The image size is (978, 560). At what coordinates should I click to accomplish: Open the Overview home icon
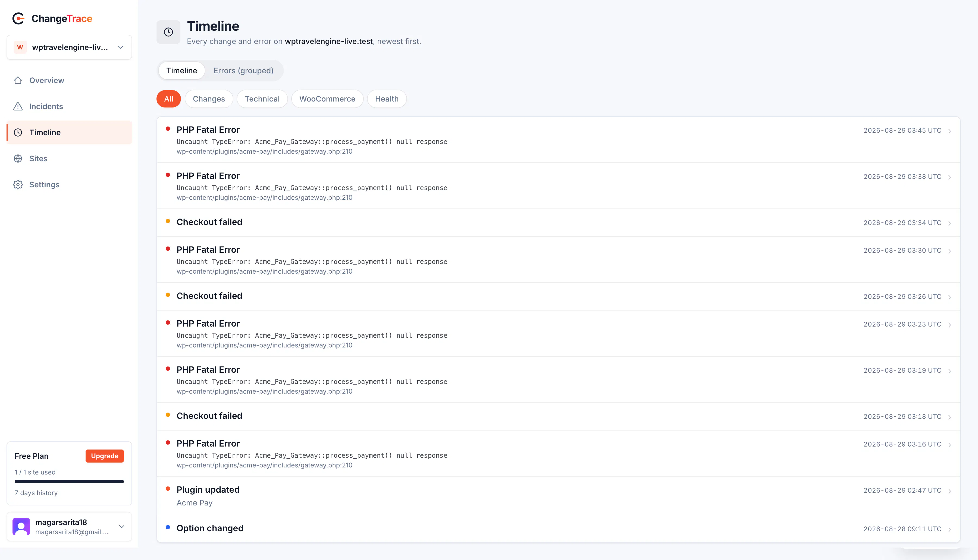tap(18, 80)
